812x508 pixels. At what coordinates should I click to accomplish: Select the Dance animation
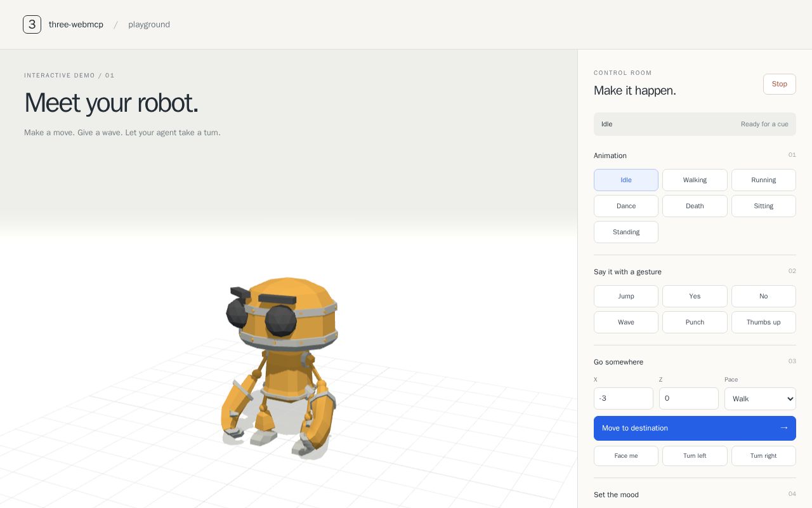pyautogui.click(x=626, y=206)
